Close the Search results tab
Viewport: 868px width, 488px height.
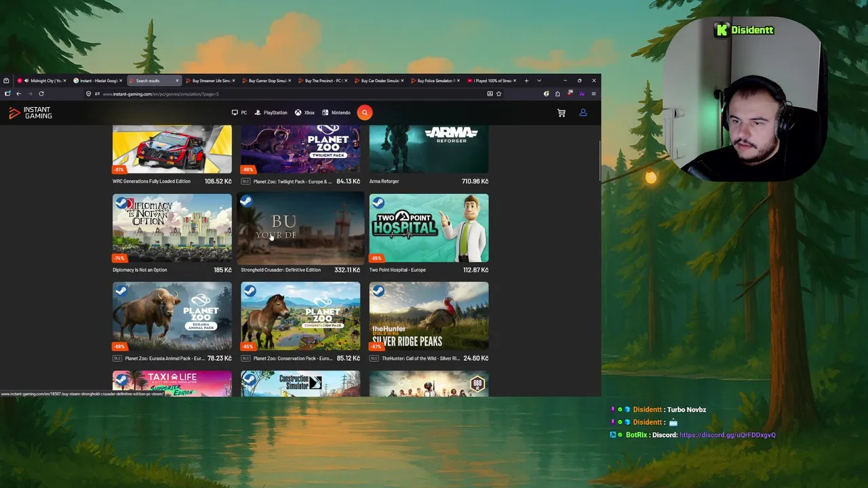[177, 81]
